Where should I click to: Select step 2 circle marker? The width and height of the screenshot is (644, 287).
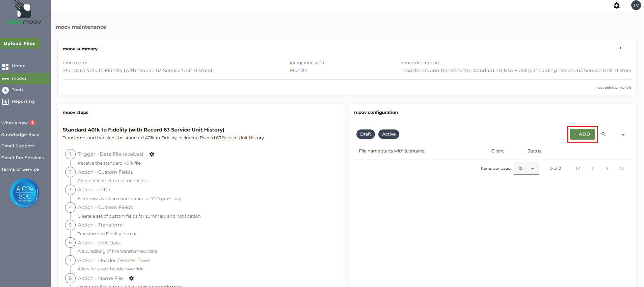[70, 172]
